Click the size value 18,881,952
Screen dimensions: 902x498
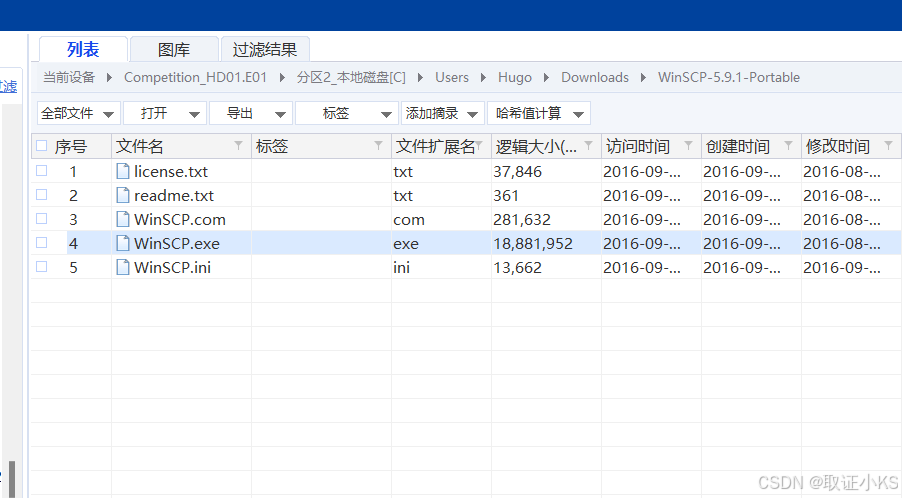click(x=533, y=244)
